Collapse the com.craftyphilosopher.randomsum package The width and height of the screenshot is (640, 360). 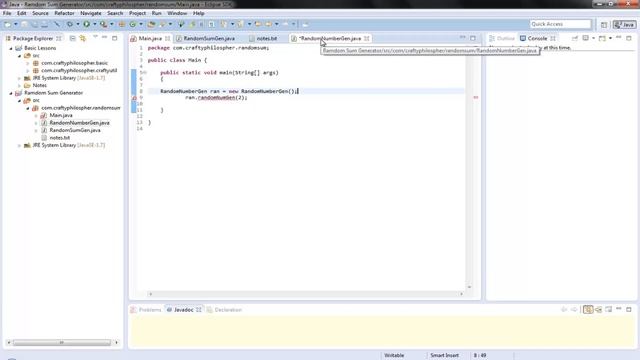28,108
